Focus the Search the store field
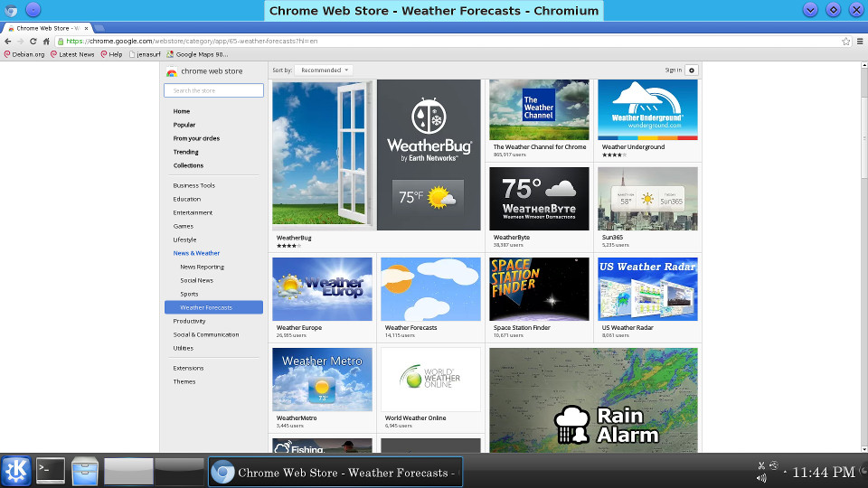The width and height of the screenshot is (868, 488). [213, 90]
